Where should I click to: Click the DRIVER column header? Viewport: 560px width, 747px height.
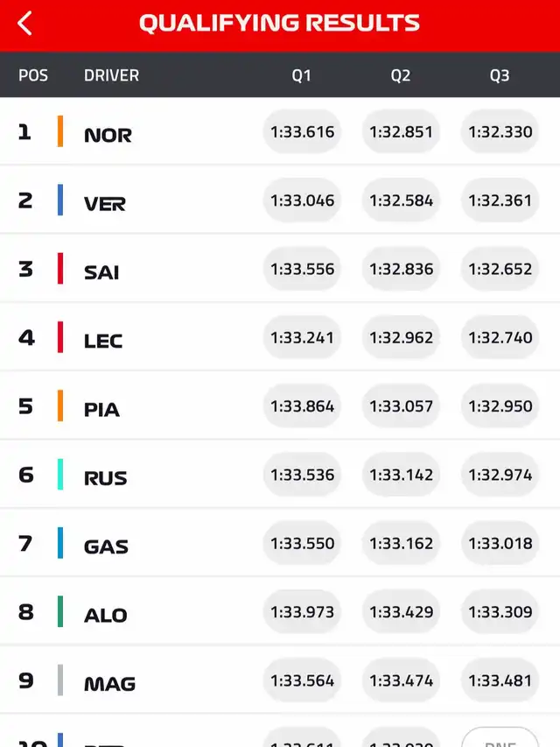[x=111, y=75]
